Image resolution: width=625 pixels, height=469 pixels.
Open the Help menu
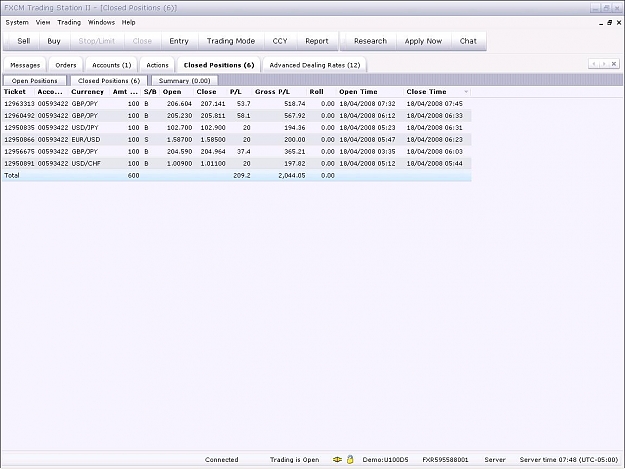pyautogui.click(x=128, y=22)
